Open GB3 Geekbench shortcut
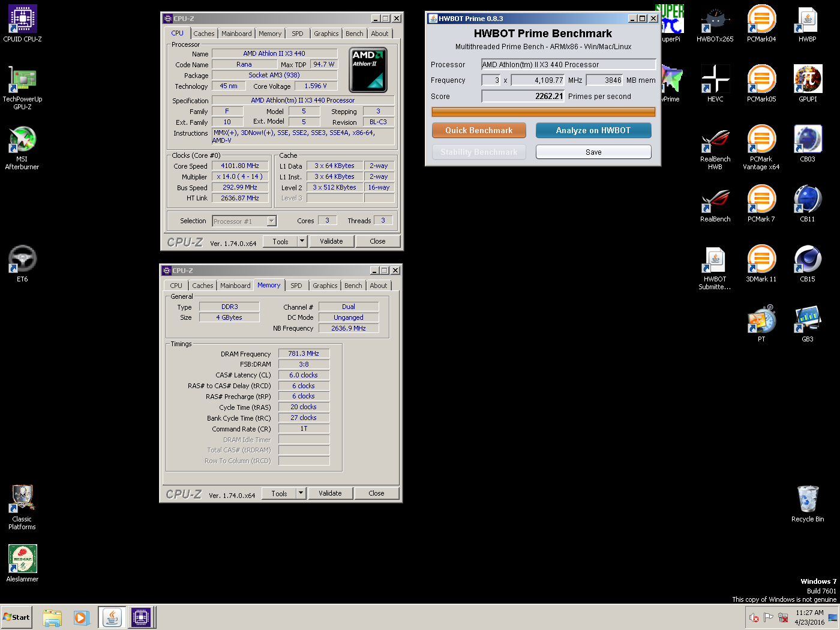 pyautogui.click(x=808, y=324)
